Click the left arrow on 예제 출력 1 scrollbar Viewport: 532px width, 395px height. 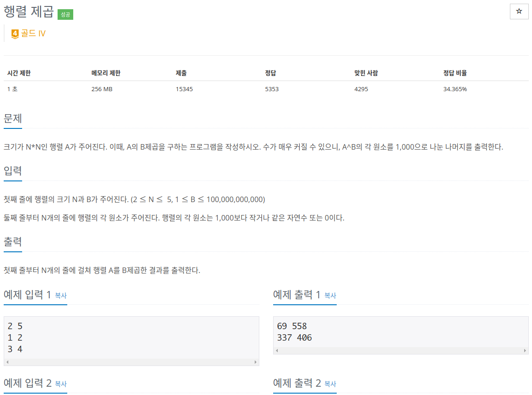coord(276,351)
